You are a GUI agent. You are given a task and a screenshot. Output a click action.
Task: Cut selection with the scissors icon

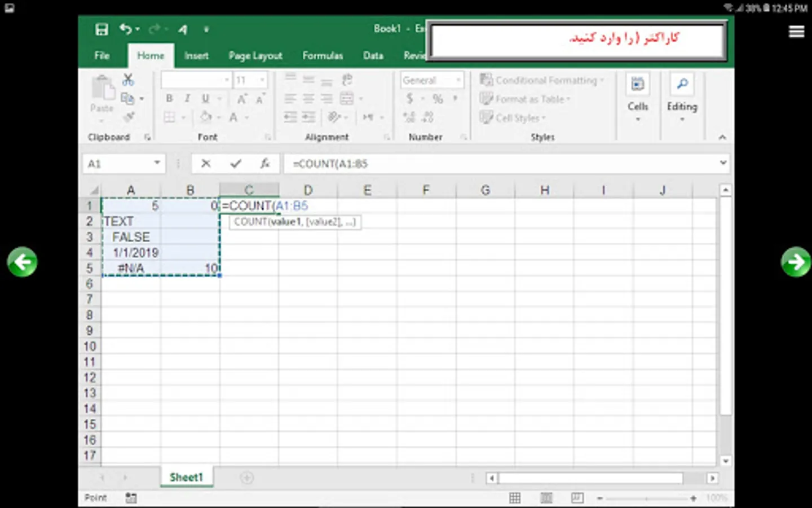(x=129, y=80)
